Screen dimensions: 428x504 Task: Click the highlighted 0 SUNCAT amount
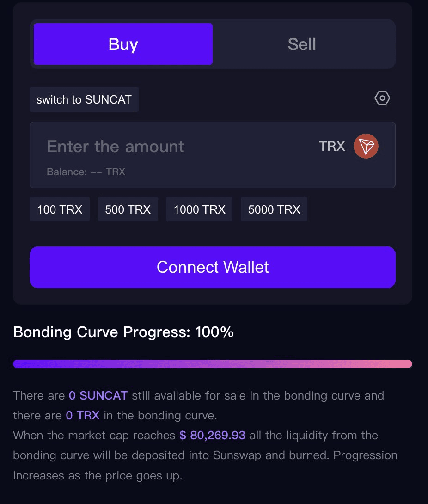(98, 396)
